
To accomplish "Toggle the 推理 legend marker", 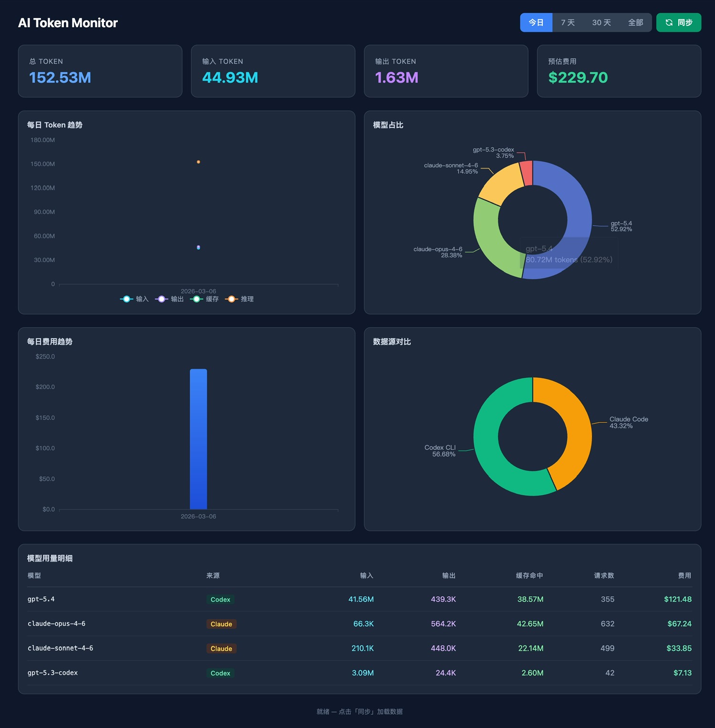I will [x=231, y=299].
